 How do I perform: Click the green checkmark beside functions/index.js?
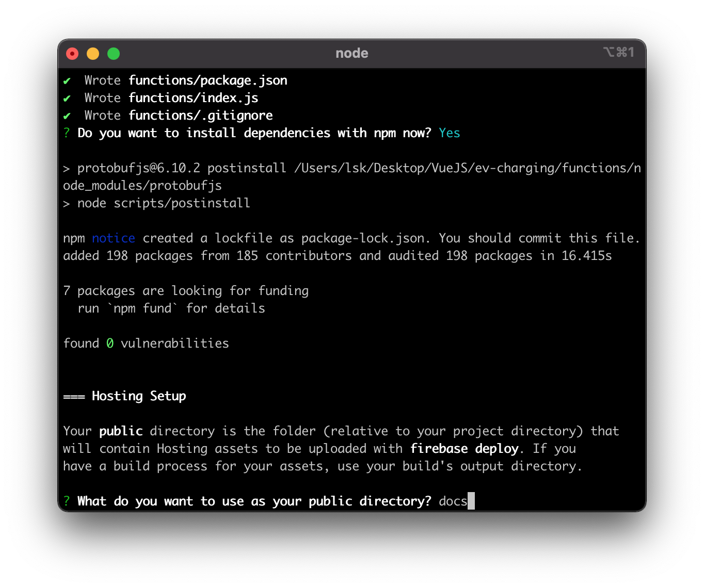[x=67, y=99]
